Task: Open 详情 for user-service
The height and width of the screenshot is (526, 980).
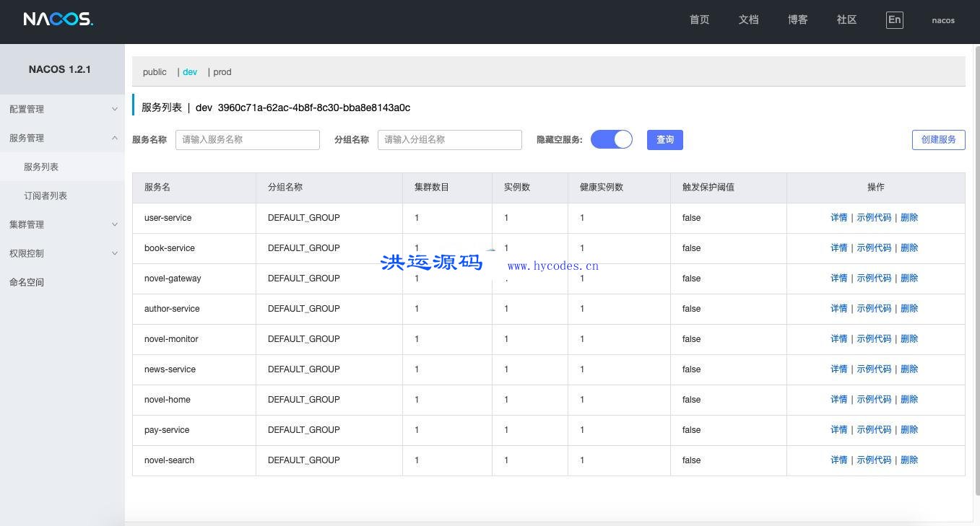Action: pos(838,217)
